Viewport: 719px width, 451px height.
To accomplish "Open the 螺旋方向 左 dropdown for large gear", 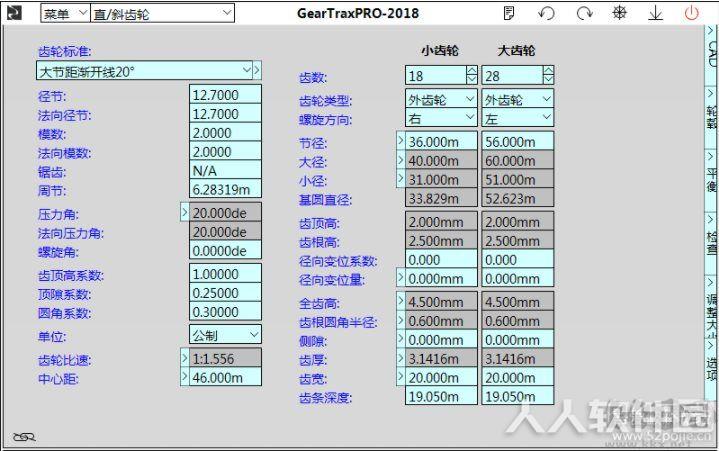I will point(517,118).
